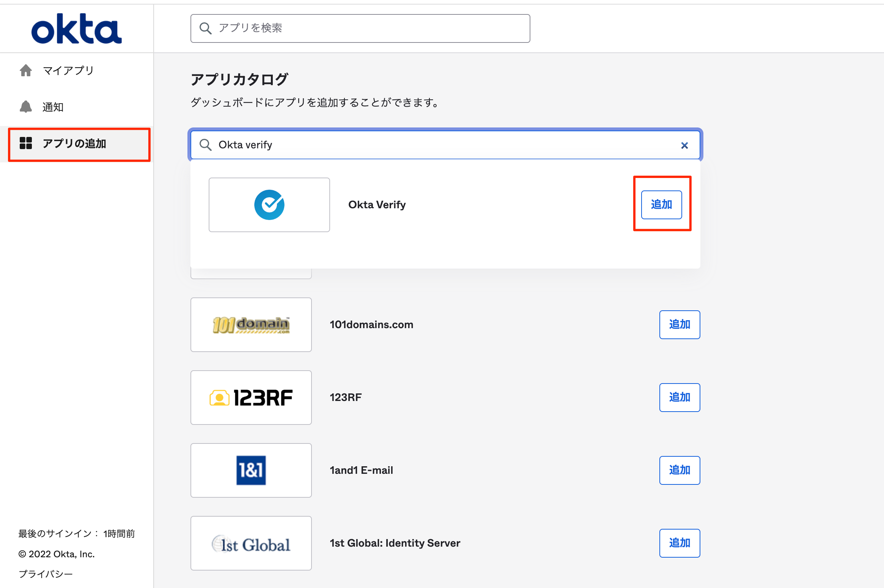Click the Okta logo

76,29
